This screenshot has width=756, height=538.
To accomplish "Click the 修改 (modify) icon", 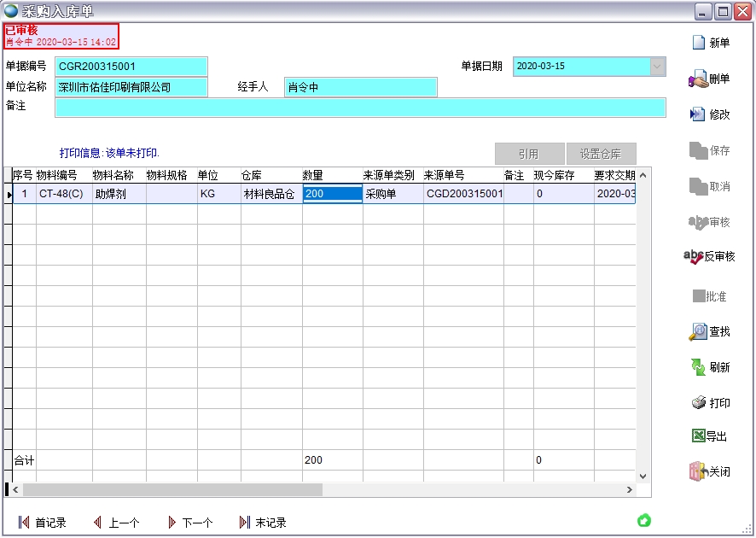I will tap(698, 114).
